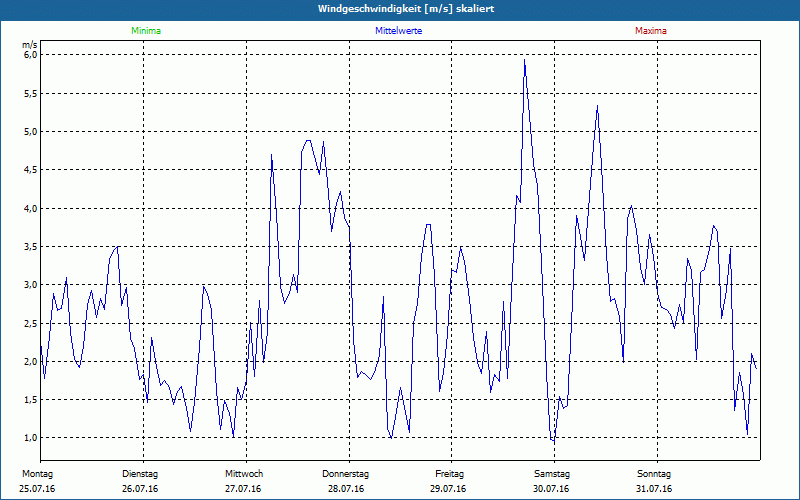Click the 2,5 y-axis value
This screenshot has height=500, width=800.
pos(31,323)
